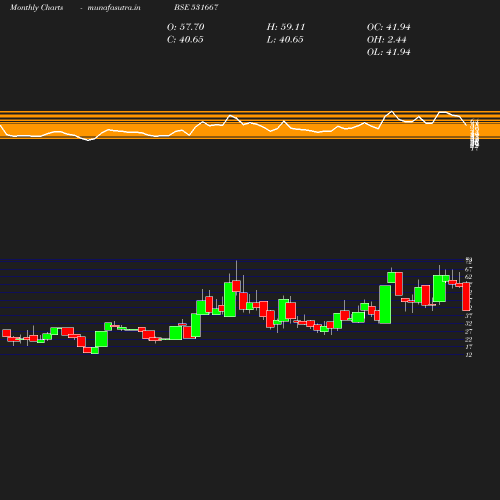Screen dimensions: 500x500
Task: Click the munafasutra.in label
Action: [114, 7]
